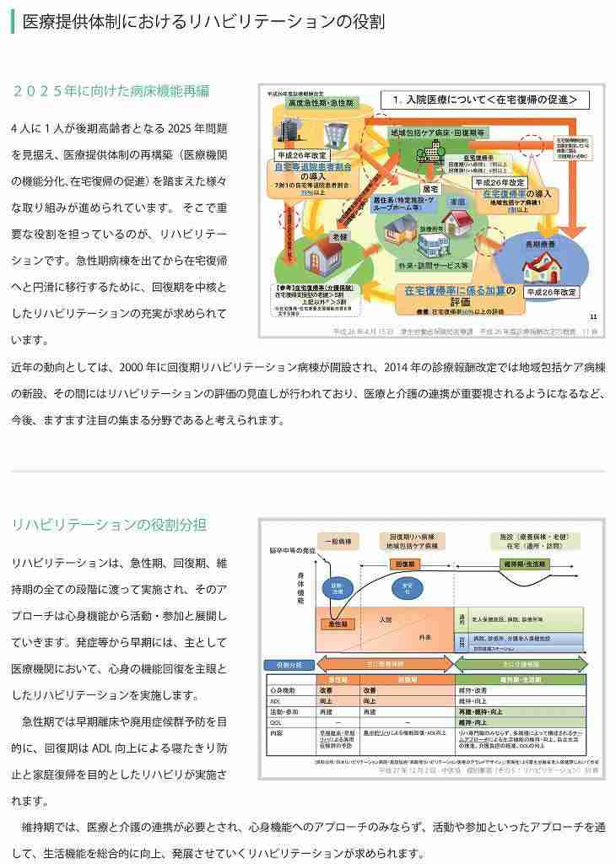The image size is (616, 864).
Task: Select the 2025年に向けた病床機能再編 heading
Action: coord(111,91)
